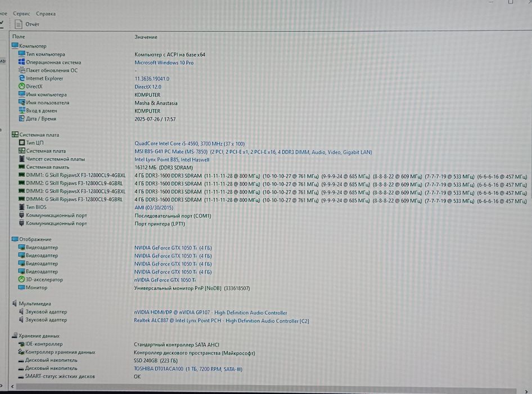Click the Операционная система Windows icon

22,62
